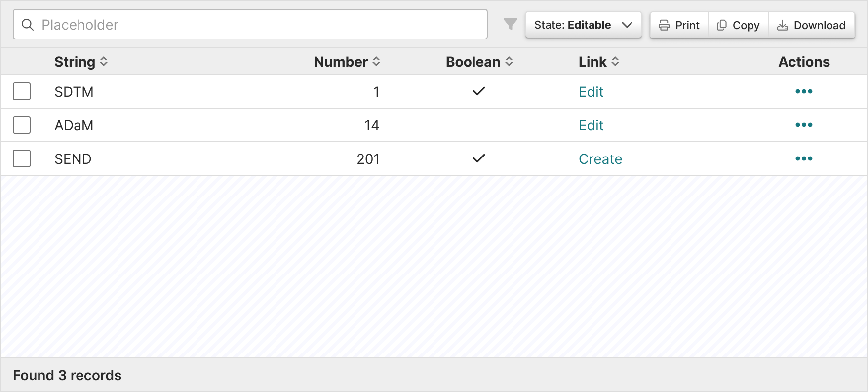
Task: Focus the Placeholder search field
Action: pos(250,24)
